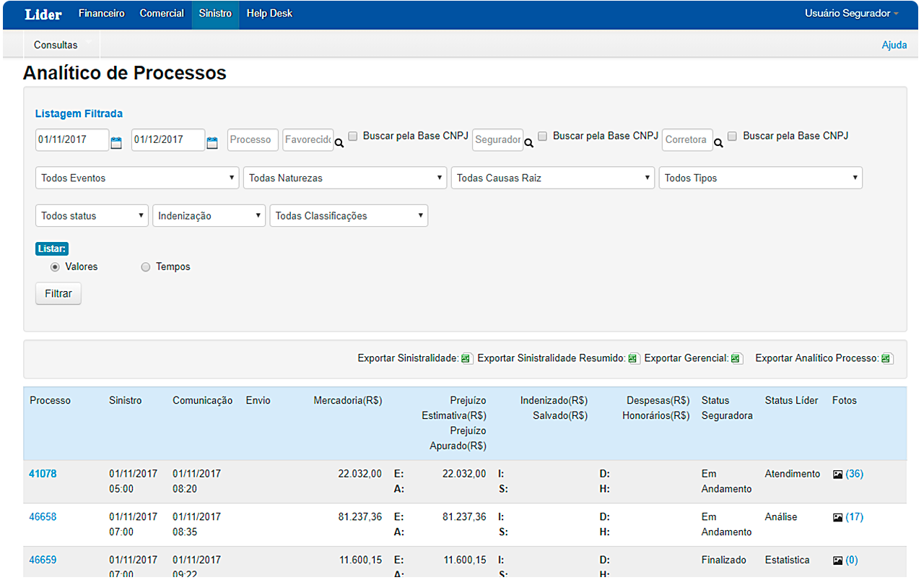Open the Help Desk menu

[269, 14]
